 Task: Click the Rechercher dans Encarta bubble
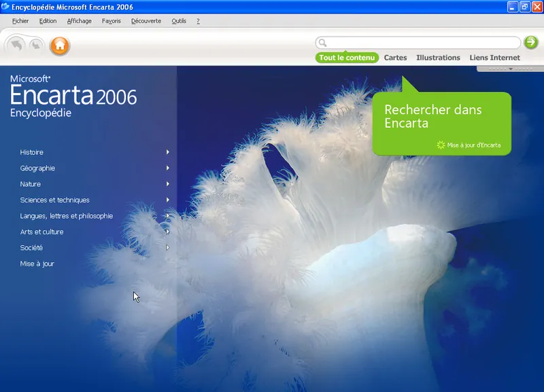click(x=441, y=123)
